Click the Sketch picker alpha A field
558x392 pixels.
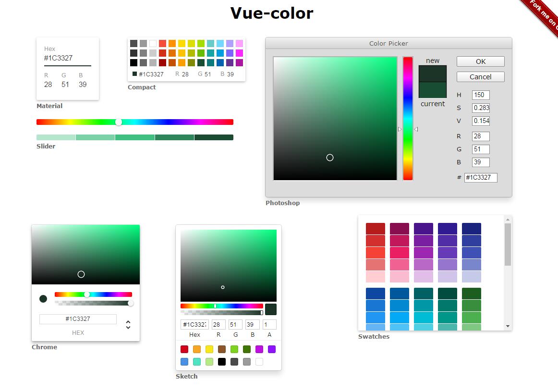(269, 325)
